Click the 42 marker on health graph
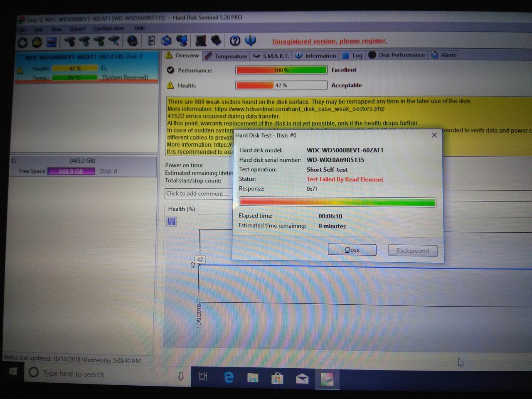This screenshot has height=399, width=532. coord(200,259)
